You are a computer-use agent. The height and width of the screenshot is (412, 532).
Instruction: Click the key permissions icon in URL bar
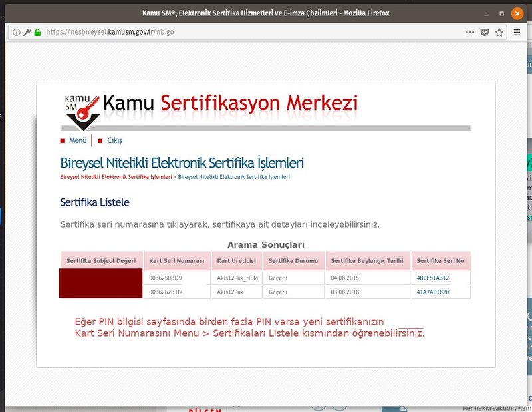(27, 32)
